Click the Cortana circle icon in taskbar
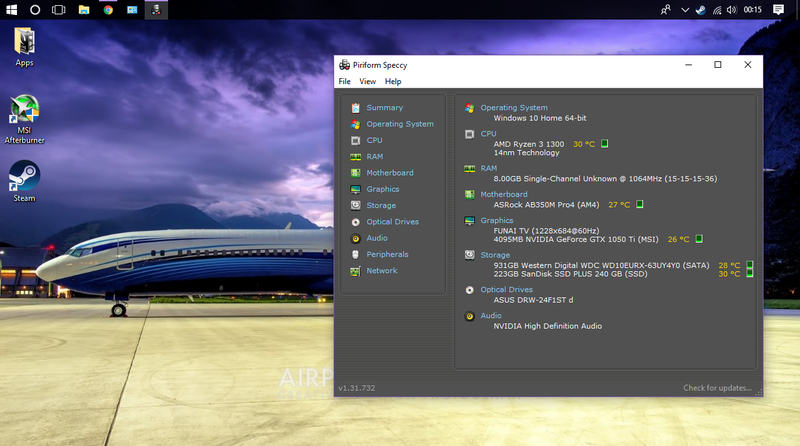This screenshot has height=446, width=800. tap(35, 10)
